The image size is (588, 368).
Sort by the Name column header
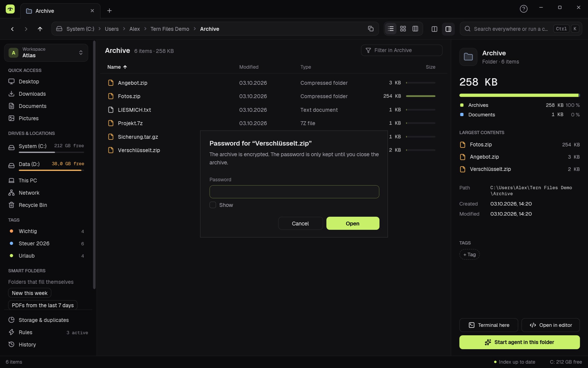click(117, 67)
